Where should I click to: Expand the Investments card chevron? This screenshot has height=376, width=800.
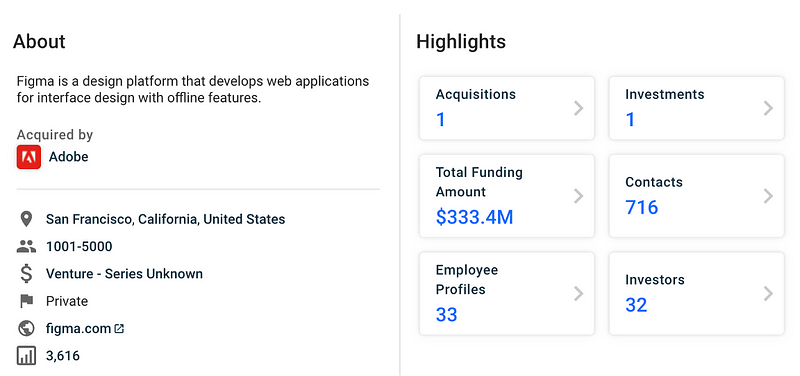point(768,108)
